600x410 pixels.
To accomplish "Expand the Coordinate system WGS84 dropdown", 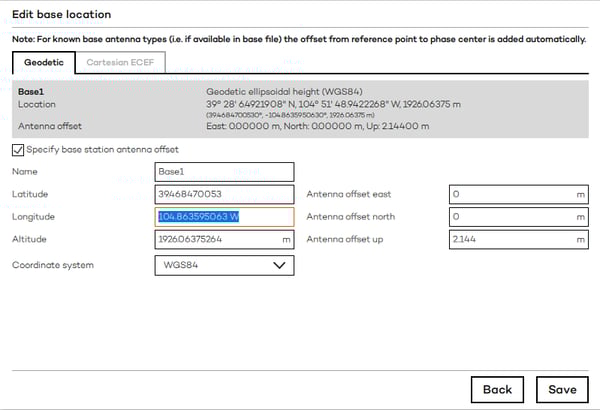I will (x=224, y=265).
